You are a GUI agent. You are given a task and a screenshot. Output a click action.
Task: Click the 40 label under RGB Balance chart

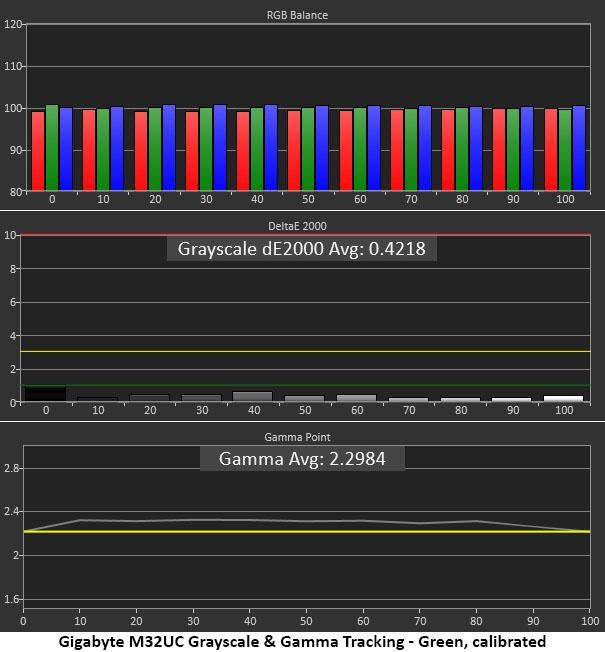[x=257, y=199]
